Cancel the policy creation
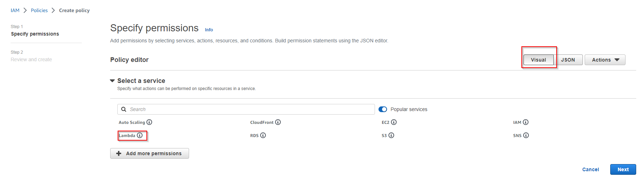This screenshot has width=644, height=189. [x=590, y=169]
